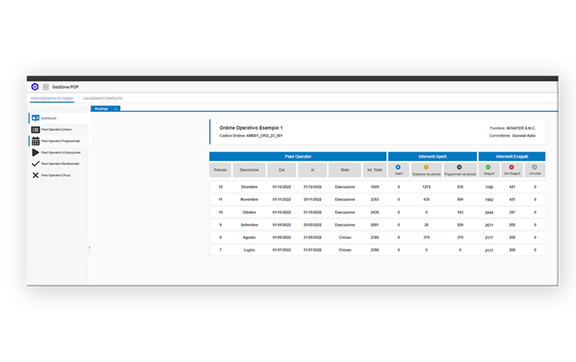The height and width of the screenshot is (362, 576).
Task: Select the Dicembre row description
Action: click(x=249, y=187)
